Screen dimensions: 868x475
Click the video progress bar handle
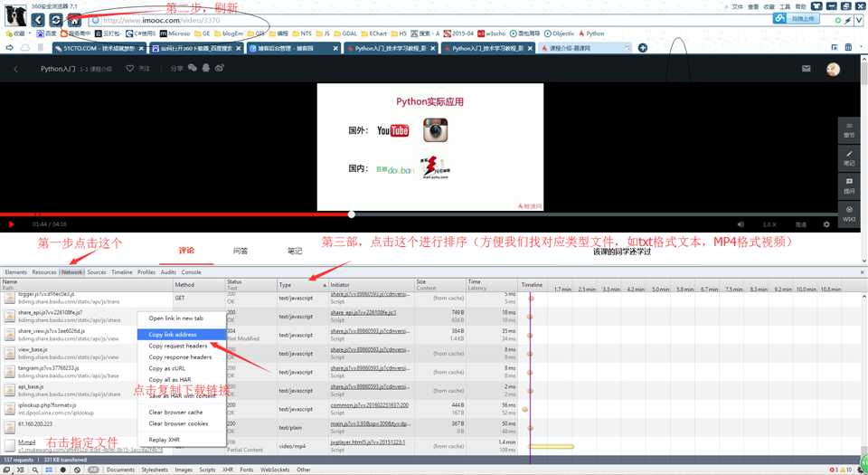pyautogui.click(x=351, y=214)
